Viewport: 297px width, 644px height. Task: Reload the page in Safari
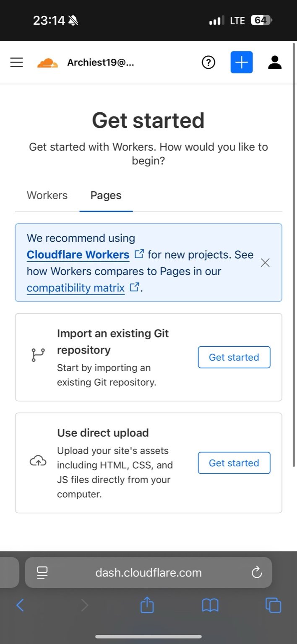click(x=256, y=572)
